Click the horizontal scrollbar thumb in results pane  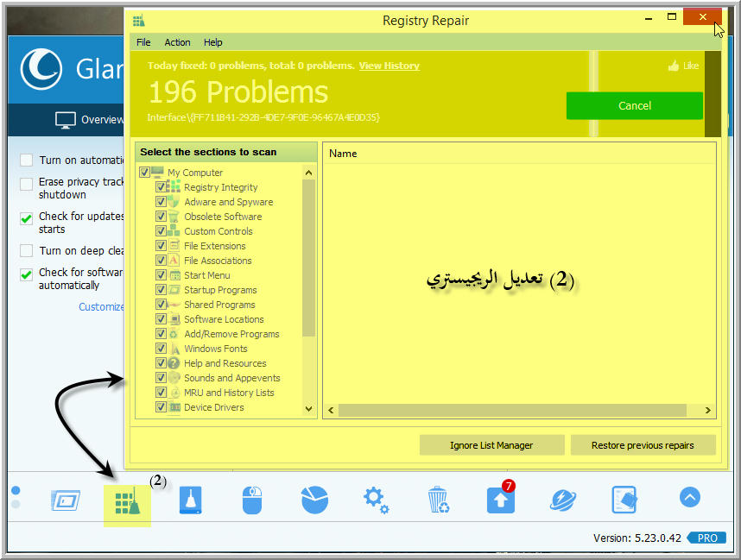(x=512, y=410)
